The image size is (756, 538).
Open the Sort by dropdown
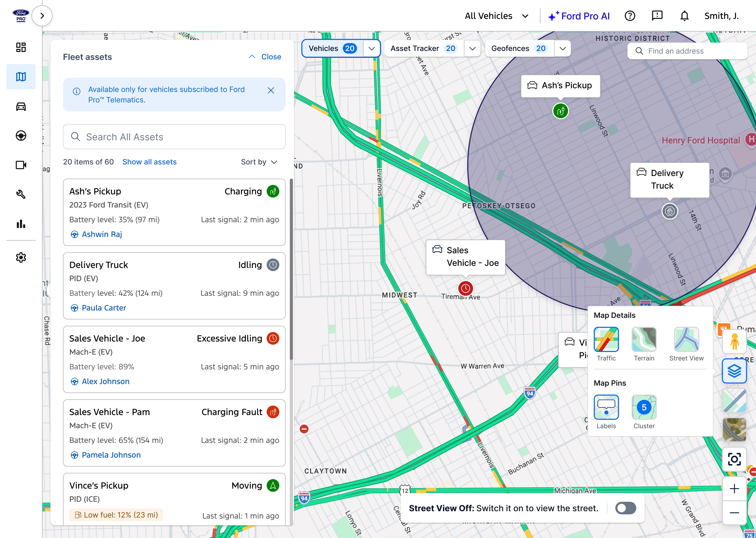click(259, 162)
